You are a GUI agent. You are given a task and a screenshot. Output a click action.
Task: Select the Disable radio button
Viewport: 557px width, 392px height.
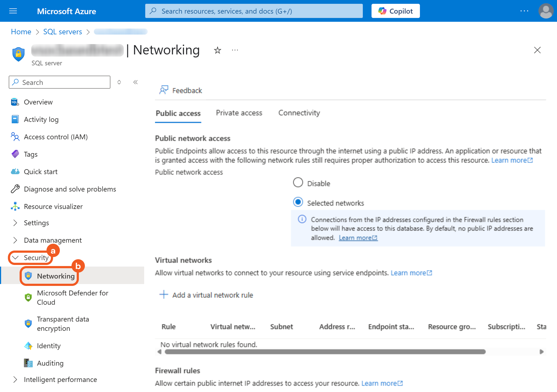[x=298, y=183]
